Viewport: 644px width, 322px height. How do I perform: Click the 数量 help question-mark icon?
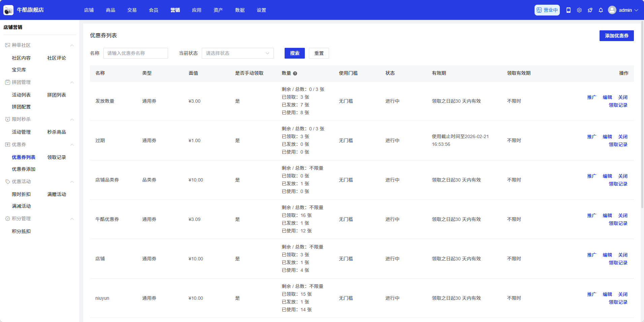tap(295, 73)
